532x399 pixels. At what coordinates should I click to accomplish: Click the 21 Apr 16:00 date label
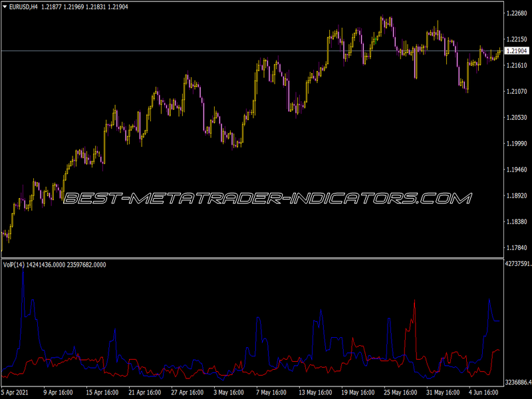point(145,392)
